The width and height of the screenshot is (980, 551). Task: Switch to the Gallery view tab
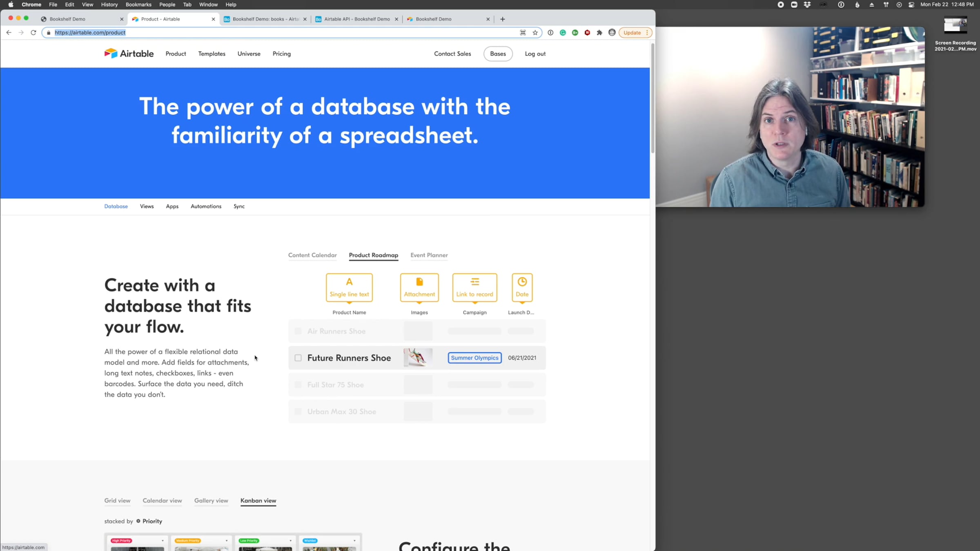(211, 501)
